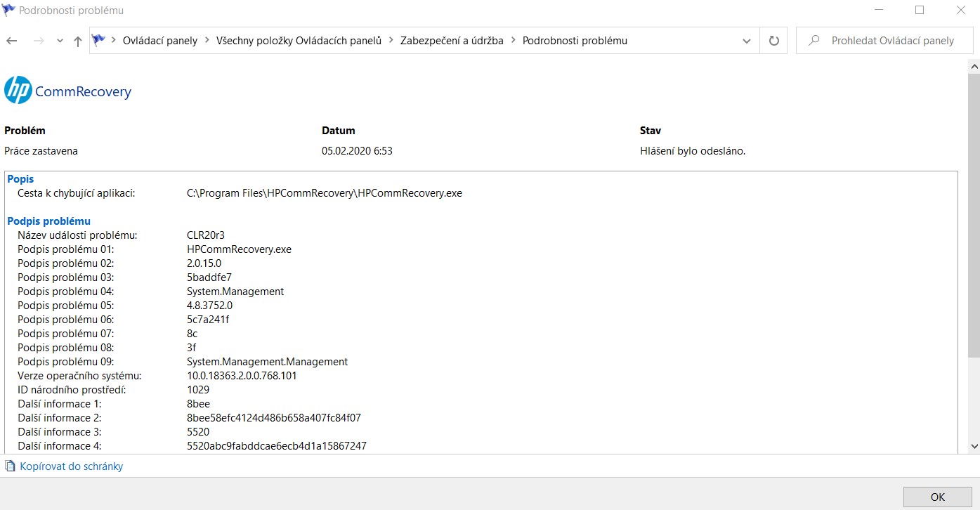Click the Problém column header
This screenshot has height=510, width=980.
pyautogui.click(x=25, y=130)
